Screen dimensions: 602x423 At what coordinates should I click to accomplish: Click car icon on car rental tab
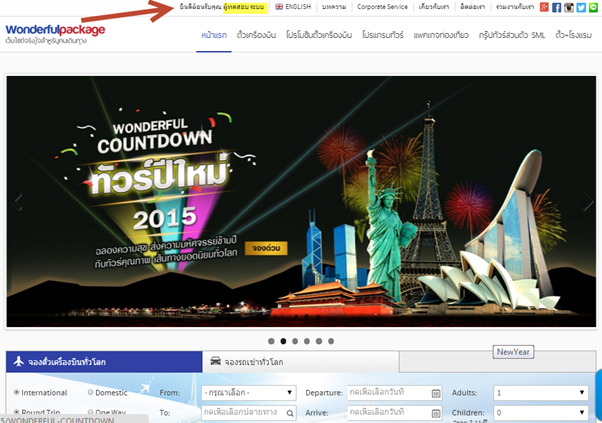click(216, 361)
